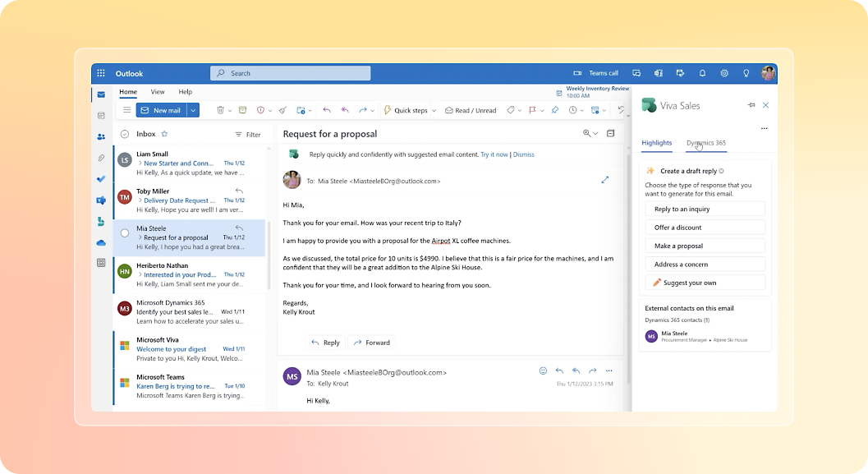This screenshot has width=868, height=474.
Task: Open the app launcher waffle icon
Action: coord(101,73)
